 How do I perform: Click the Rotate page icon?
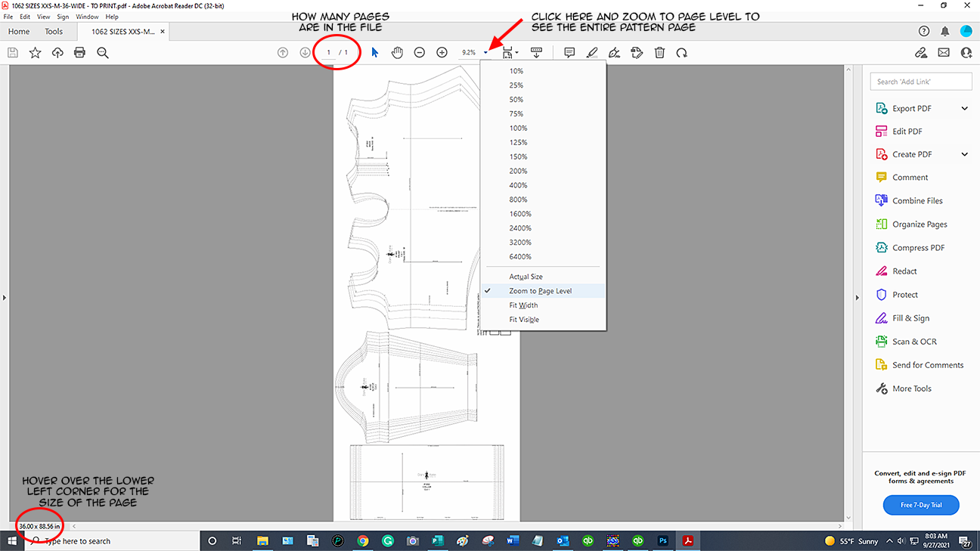tap(681, 53)
